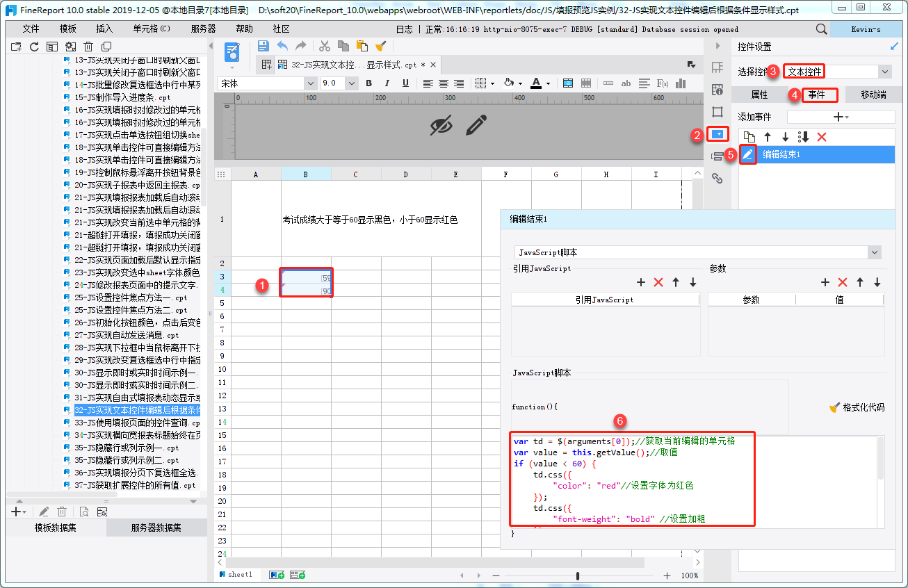Viewport: 908px width, 588px height.
Task: Expand the border style dropdown arrow
Action: [492, 83]
